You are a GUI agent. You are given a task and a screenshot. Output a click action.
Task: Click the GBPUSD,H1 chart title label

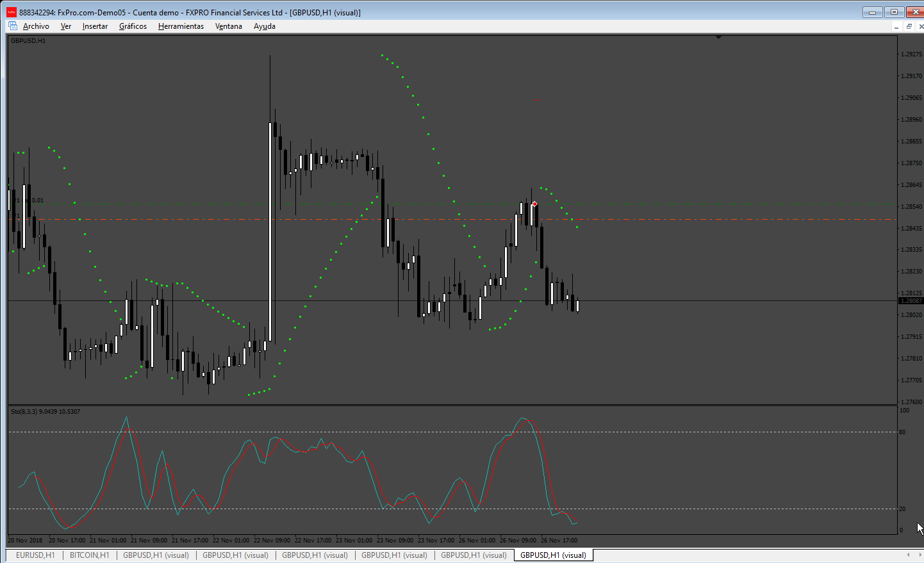tap(28, 40)
